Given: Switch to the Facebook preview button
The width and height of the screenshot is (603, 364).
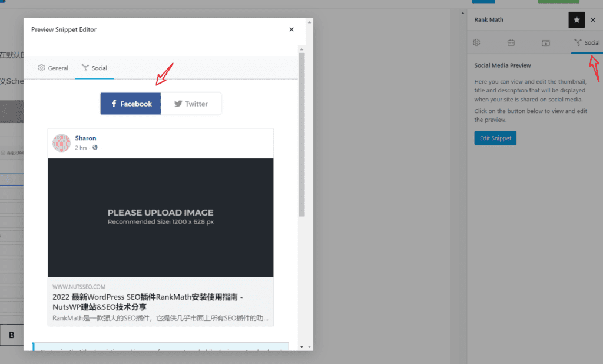Looking at the screenshot, I should 131,104.
